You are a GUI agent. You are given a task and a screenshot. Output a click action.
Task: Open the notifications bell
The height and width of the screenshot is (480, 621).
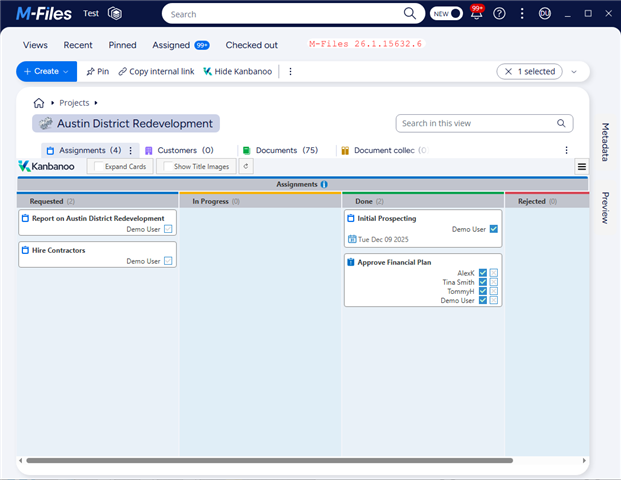click(x=476, y=14)
